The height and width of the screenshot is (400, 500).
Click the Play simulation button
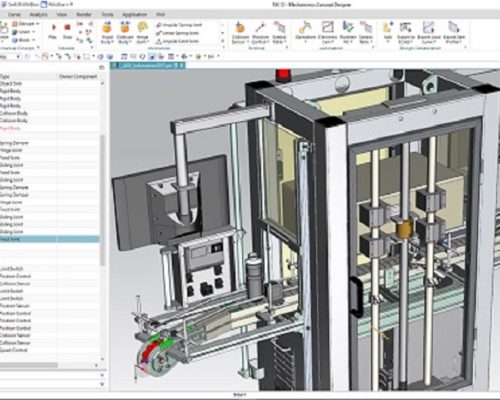53,31
